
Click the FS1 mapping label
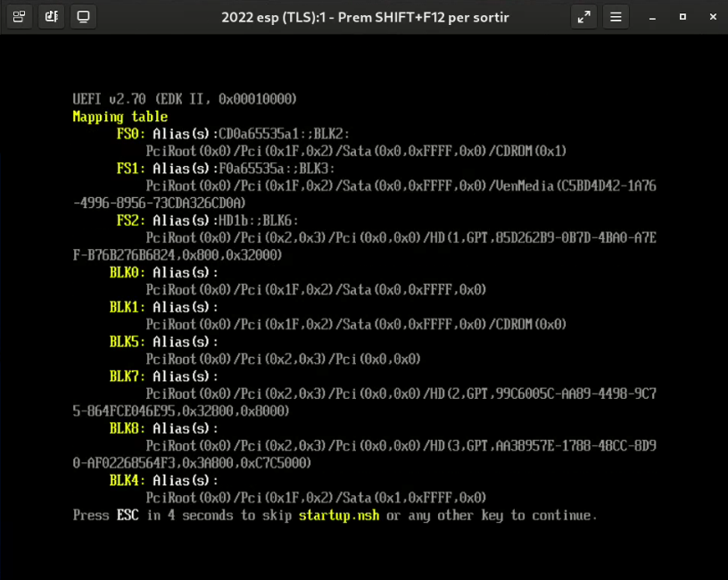(130, 168)
